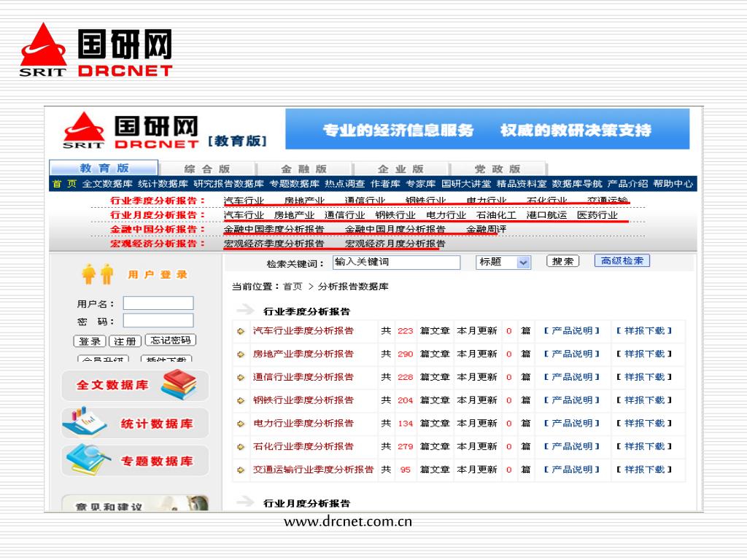This screenshot has width=747, height=560.
Task: Open 金融中国季度分析报告 link
Action: (x=274, y=229)
